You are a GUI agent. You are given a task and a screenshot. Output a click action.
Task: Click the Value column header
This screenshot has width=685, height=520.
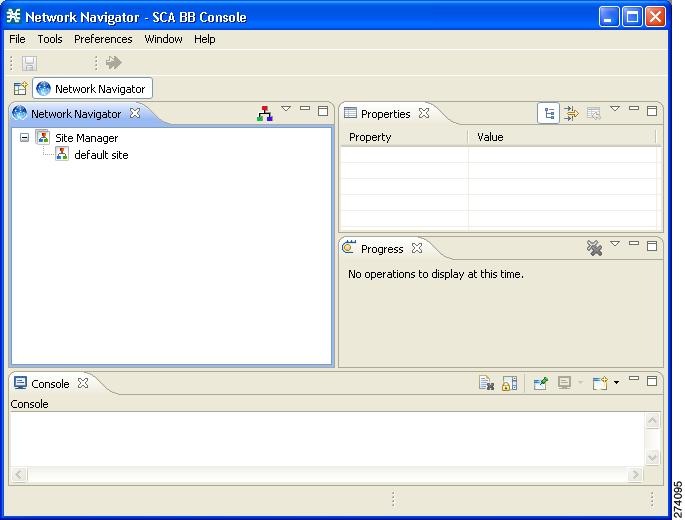(562, 137)
